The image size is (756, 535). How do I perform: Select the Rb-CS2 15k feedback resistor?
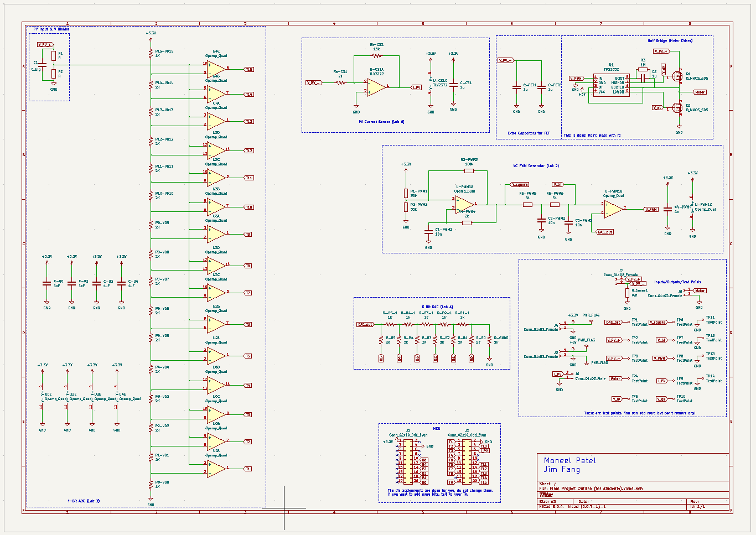377,55
